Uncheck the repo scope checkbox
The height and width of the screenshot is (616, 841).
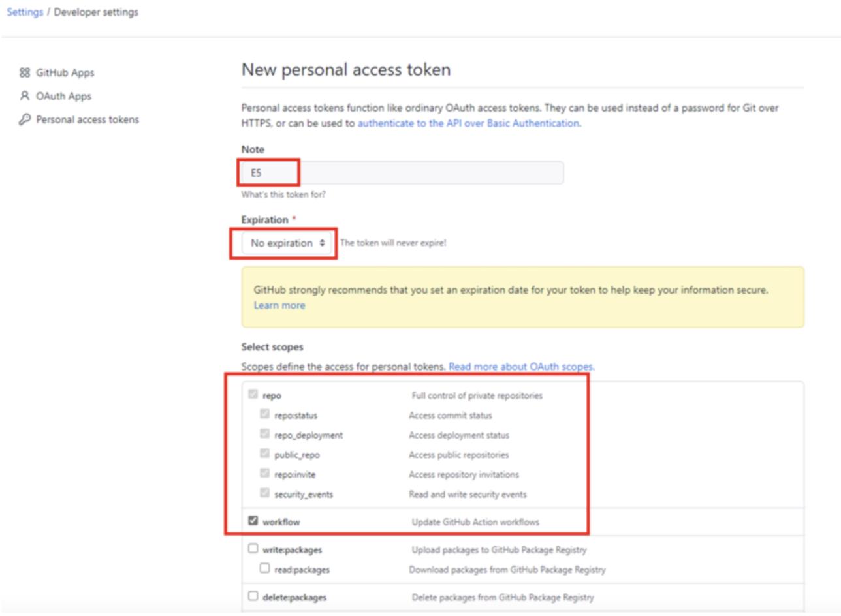(x=253, y=395)
